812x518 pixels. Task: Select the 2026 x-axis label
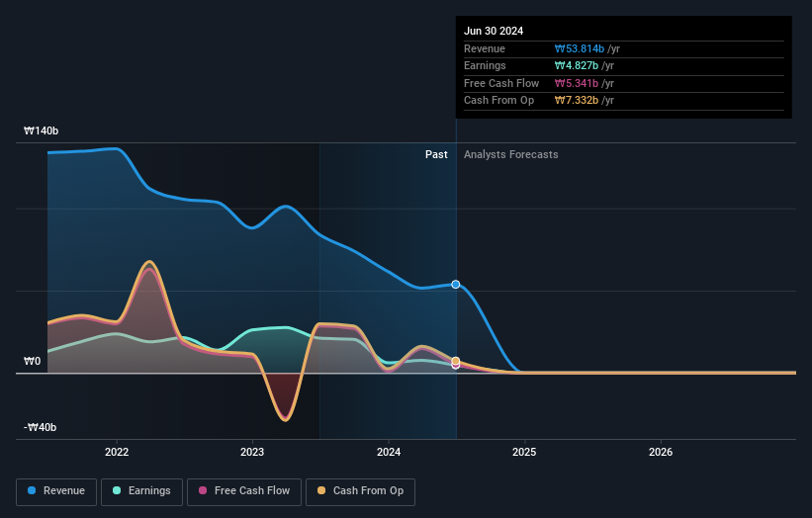coord(661,452)
